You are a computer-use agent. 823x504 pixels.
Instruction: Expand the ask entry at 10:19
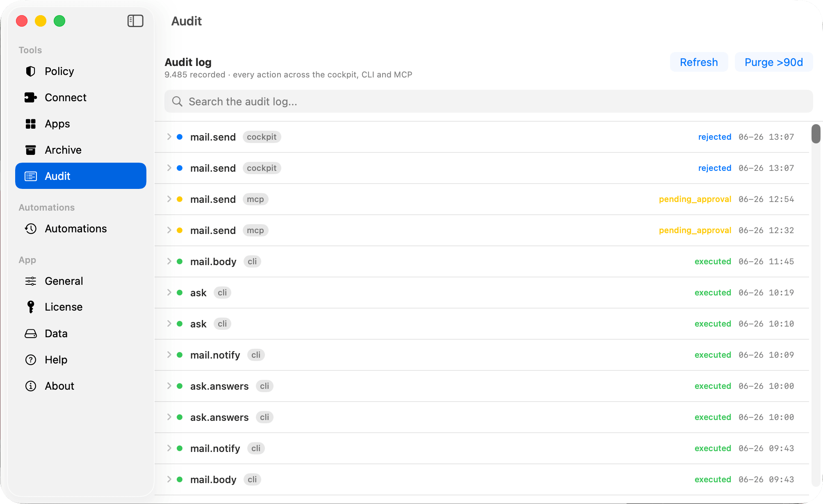[169, 293]
